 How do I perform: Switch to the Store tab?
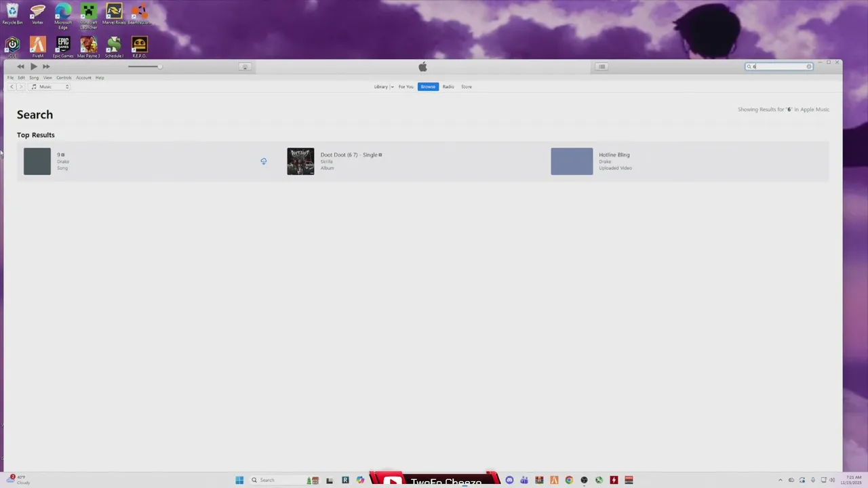pos(467,87)
